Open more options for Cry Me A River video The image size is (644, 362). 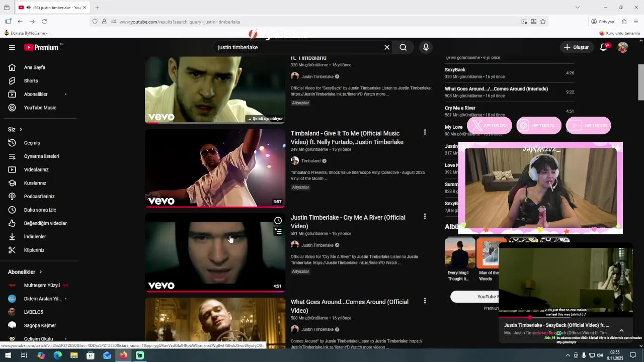425,216
